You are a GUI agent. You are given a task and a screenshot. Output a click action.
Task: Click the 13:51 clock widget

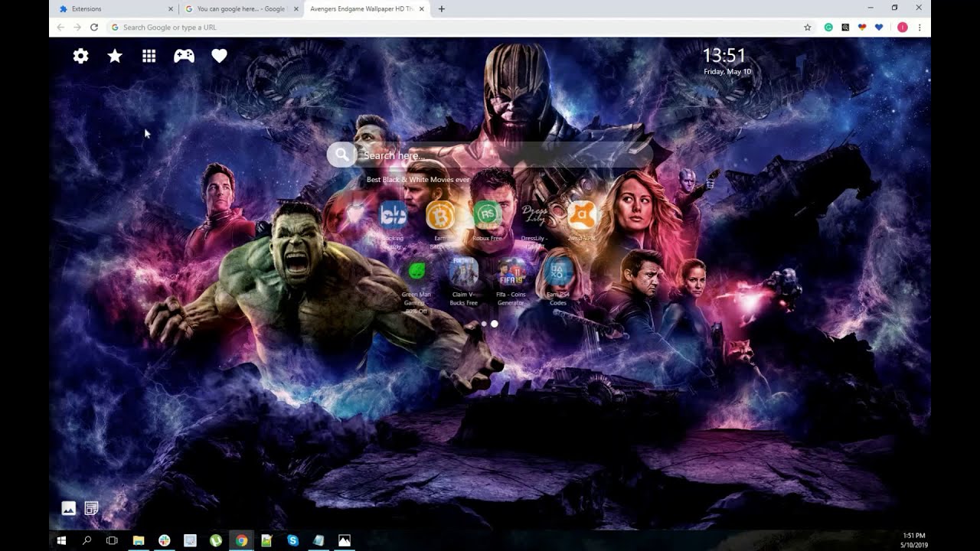(724, 55)
